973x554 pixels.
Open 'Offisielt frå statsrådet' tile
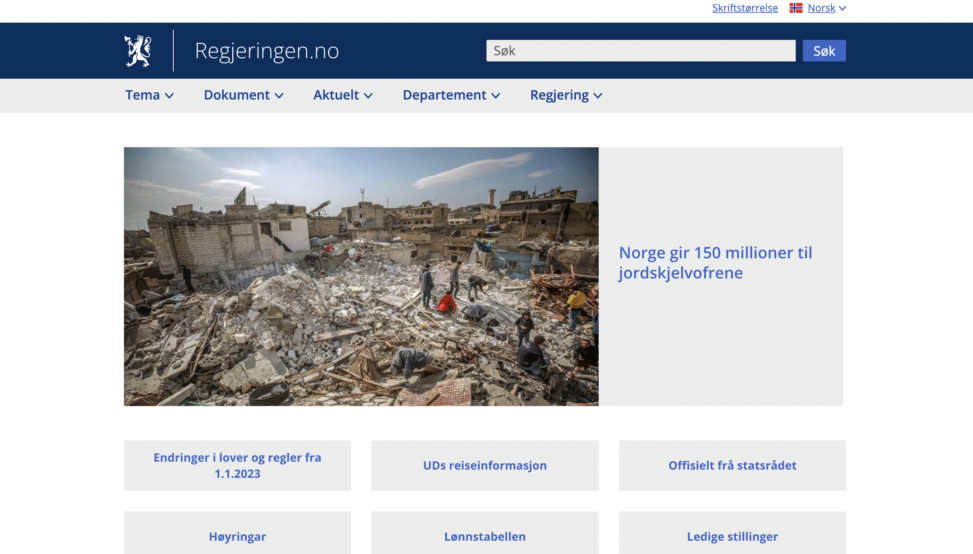coord(732,465)
